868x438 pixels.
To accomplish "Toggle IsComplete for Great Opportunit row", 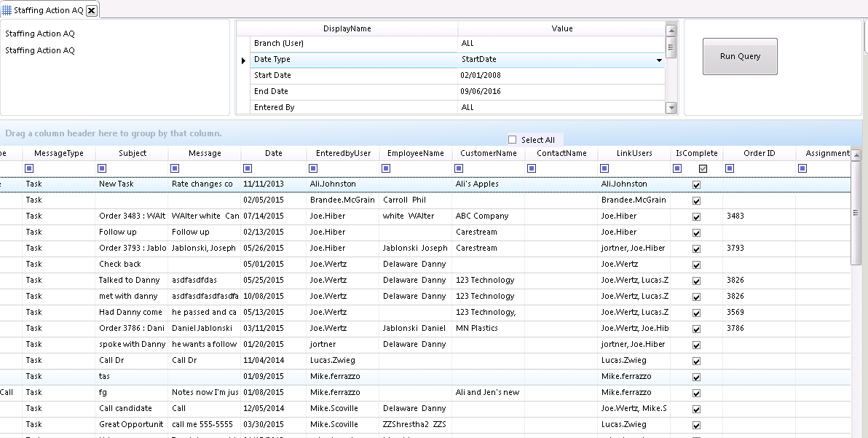I will (x=696, y=426).
